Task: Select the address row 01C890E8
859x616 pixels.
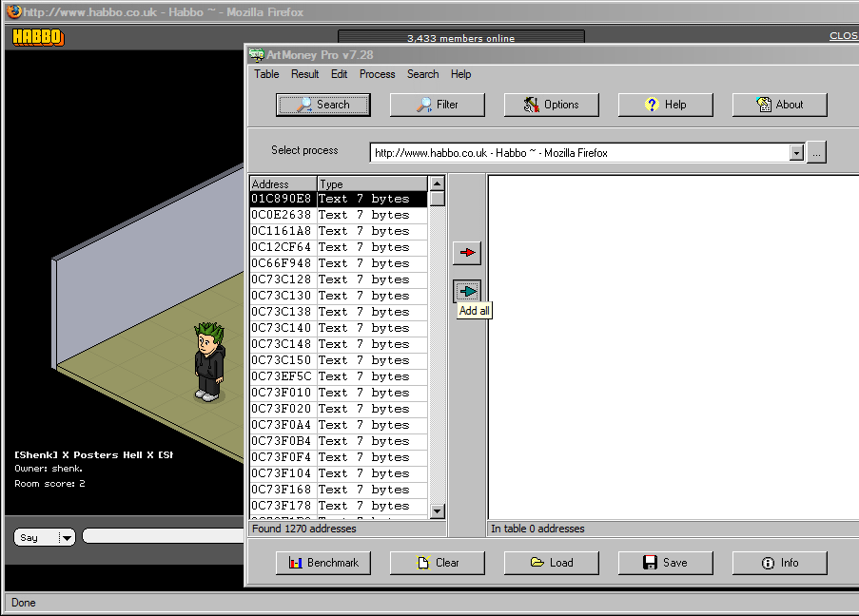Action: (339, 199)
